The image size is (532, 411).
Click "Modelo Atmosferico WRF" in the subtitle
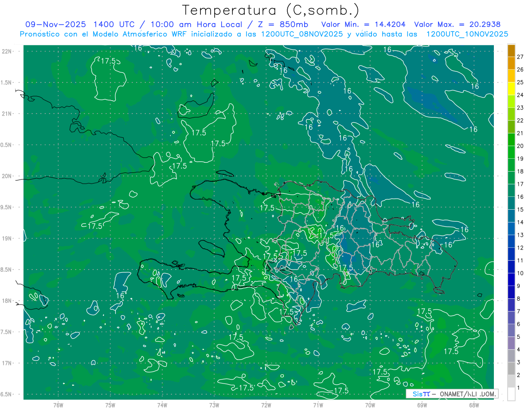pyautogui.click(x=139, y=34)
